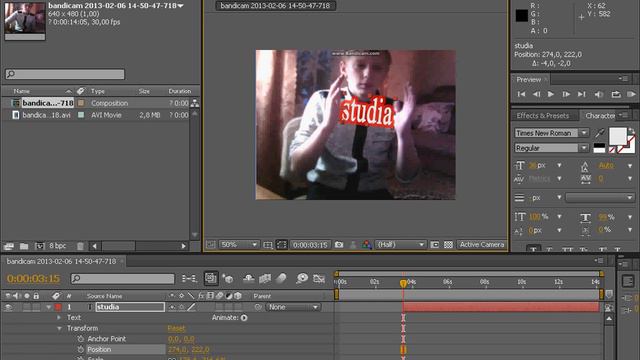Image resolution: width=640 pixels, height=360 pixels.
Task: Enable Frame Blending for the composition
Action: coord(265,278)
